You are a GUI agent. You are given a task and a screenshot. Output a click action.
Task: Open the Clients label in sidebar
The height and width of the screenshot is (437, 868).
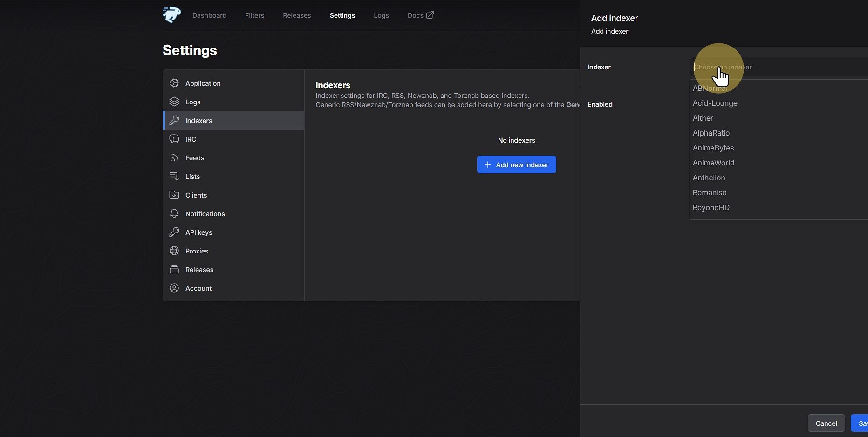tap(196, 195)
